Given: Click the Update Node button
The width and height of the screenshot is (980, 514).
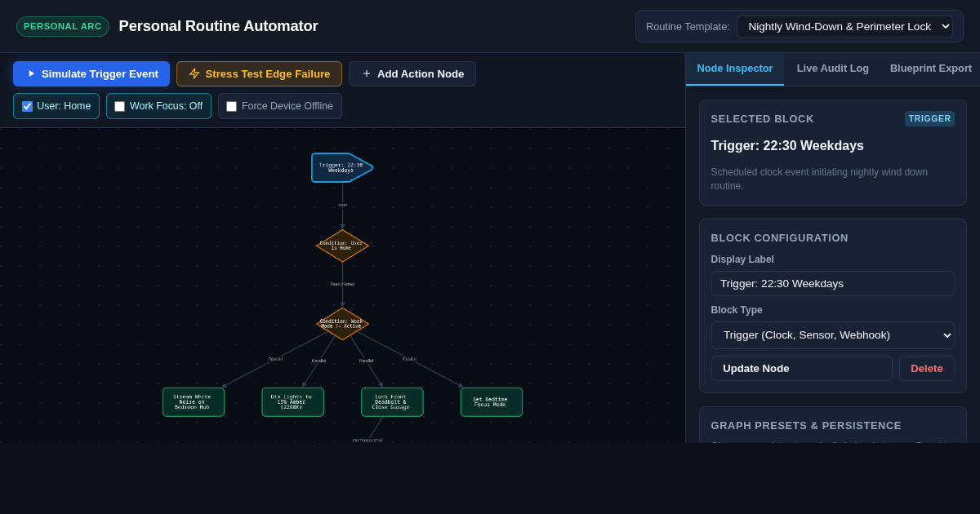Looking at the screenshot, I should 802,368.
